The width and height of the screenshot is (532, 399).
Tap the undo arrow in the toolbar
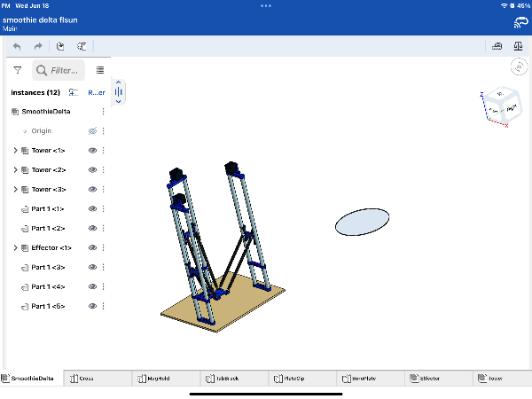17,47
